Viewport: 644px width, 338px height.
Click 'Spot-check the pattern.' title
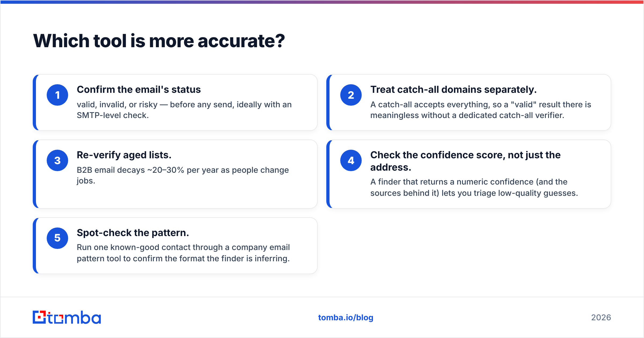click(133, 233)
